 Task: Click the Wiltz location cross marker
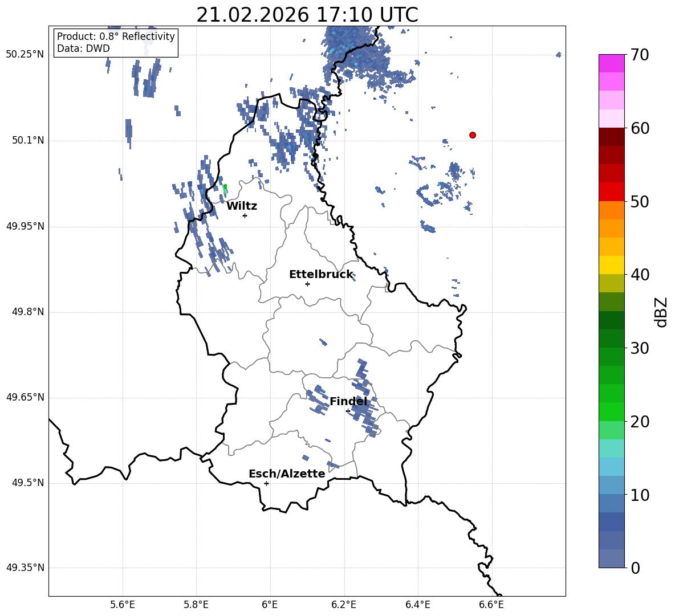pos(245,215)
